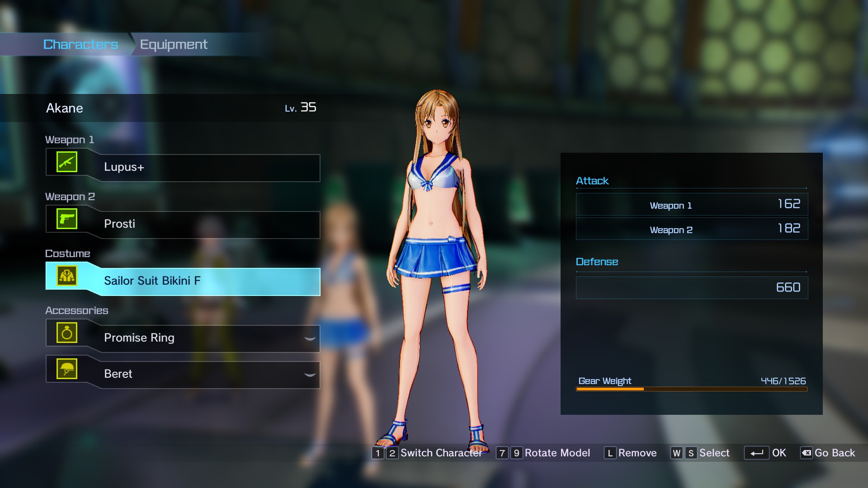Viewport: 868px width, 488px height.
Task: Click the backspace Go Back key icon
Action: point(807,453)
